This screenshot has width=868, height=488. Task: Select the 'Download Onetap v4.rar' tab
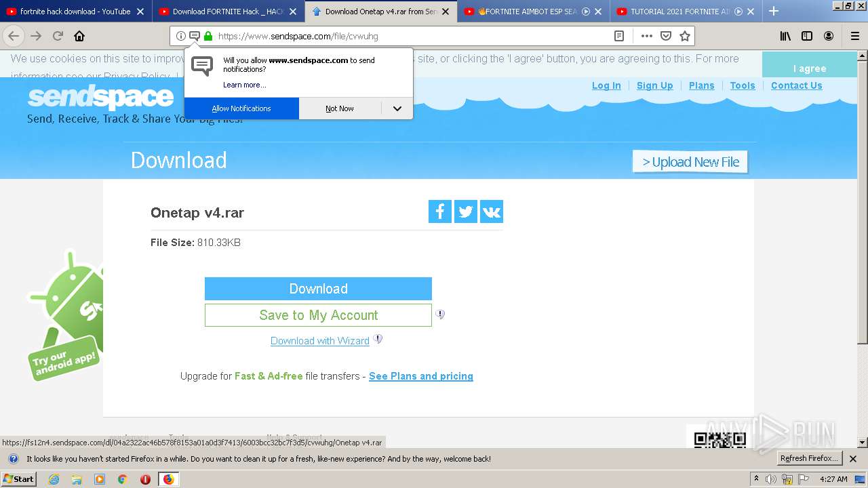tap(381, 12)
